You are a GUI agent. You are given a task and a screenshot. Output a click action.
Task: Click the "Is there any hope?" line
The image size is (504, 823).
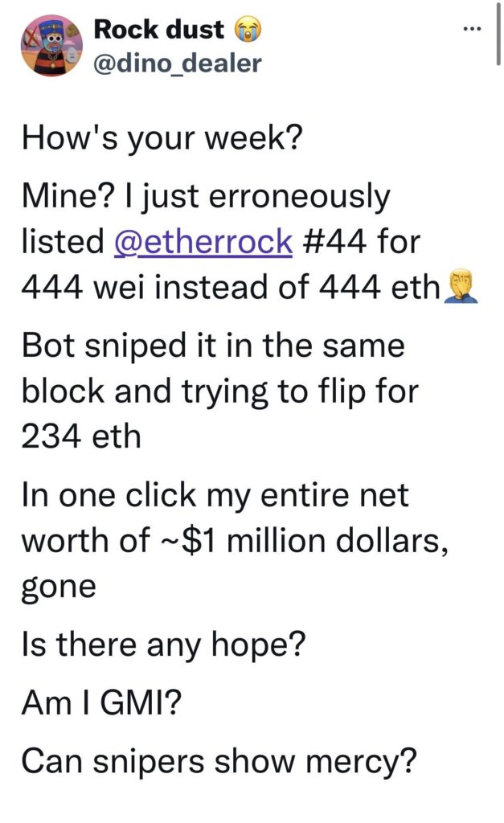click(163, 645)
